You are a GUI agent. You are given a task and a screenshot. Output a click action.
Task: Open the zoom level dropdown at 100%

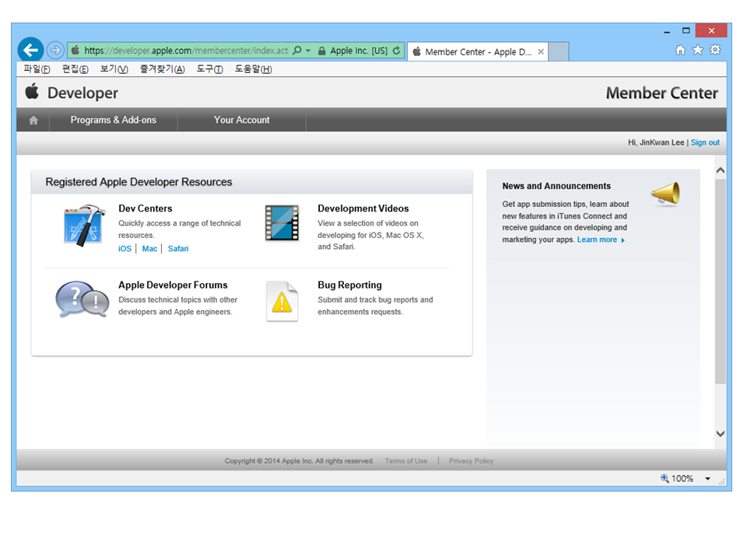click(708, 479)
